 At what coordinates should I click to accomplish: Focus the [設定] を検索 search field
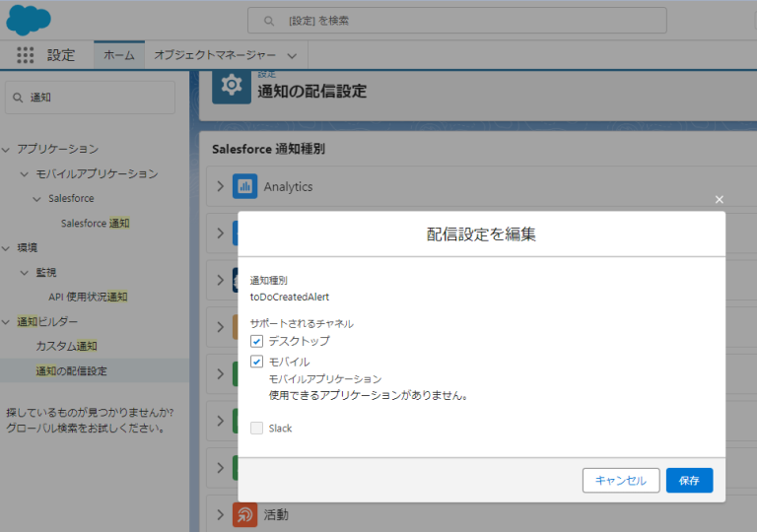457,21
